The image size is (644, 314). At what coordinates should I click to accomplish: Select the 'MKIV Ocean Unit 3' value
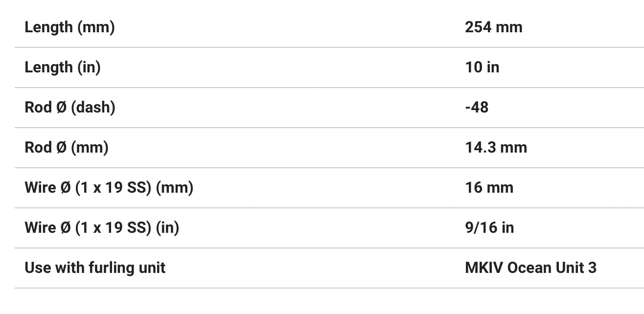(x=530, y=268)
